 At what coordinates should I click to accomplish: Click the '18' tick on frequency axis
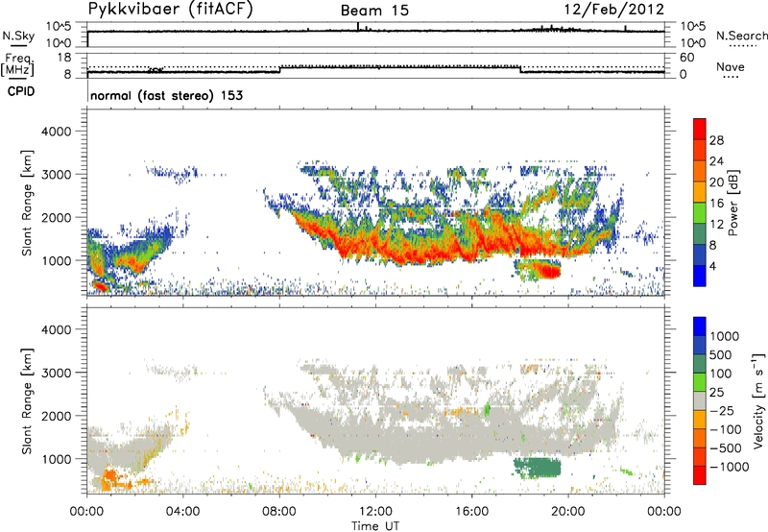(x=64, y=58)
